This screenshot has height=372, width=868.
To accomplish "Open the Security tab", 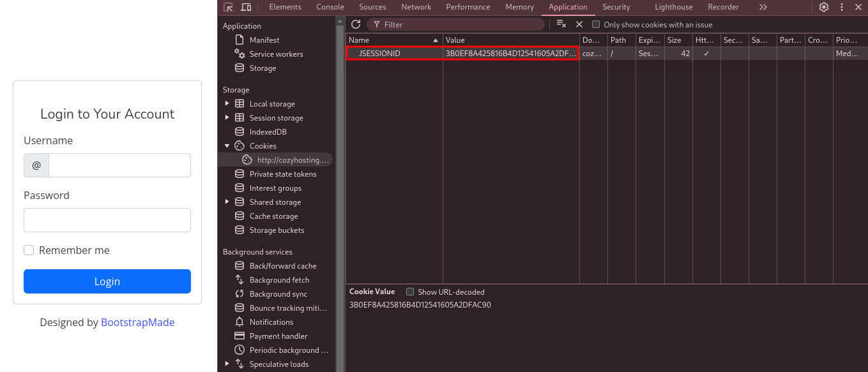I will [616, 7].
